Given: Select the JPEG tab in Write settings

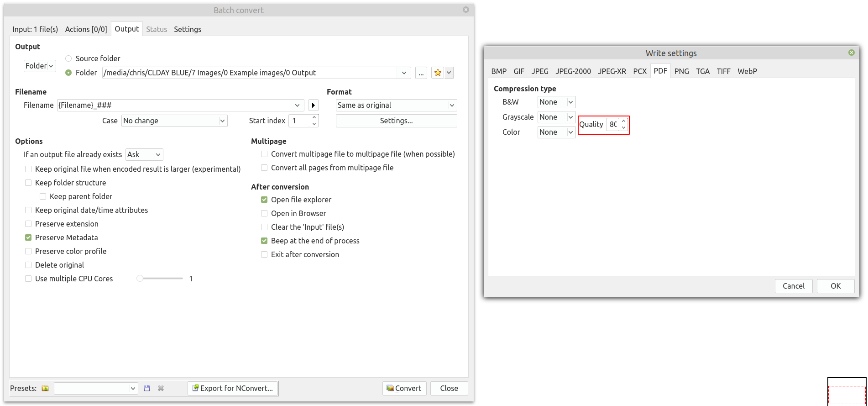Looking at the screenshot, I should [x=539, y=71].
